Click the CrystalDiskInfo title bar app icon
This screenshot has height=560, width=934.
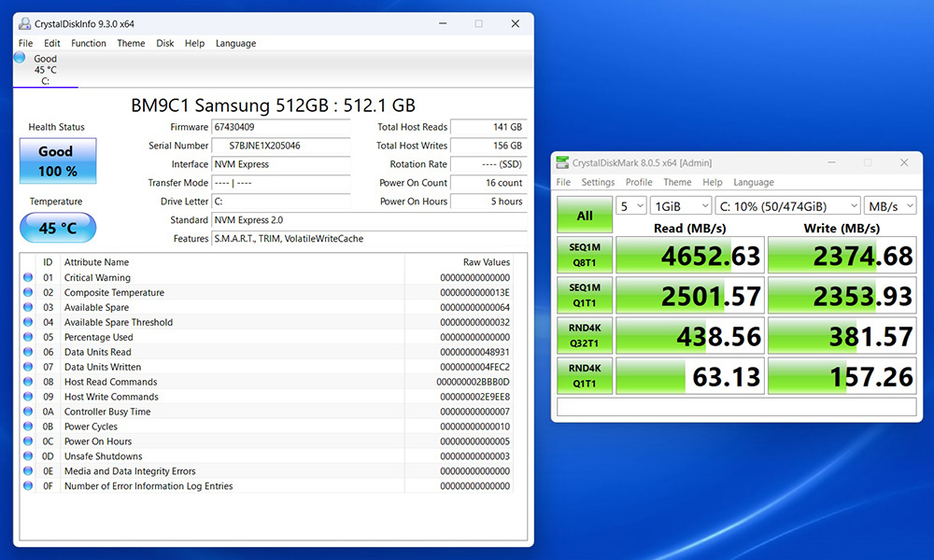point(24,24)
